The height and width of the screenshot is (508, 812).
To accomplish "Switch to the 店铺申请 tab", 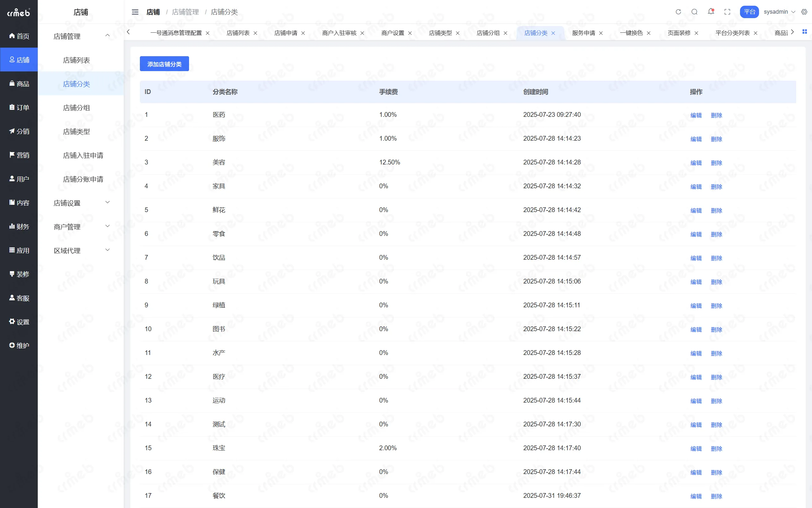I will (x=285, y=33).
